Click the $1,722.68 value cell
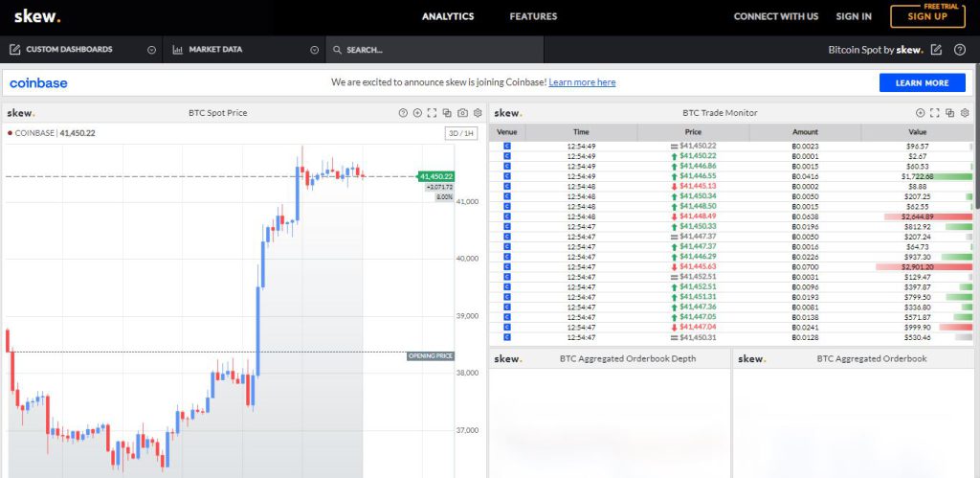Image resolution: width=980 pixels, height=478 pixels. pos(917,176)
